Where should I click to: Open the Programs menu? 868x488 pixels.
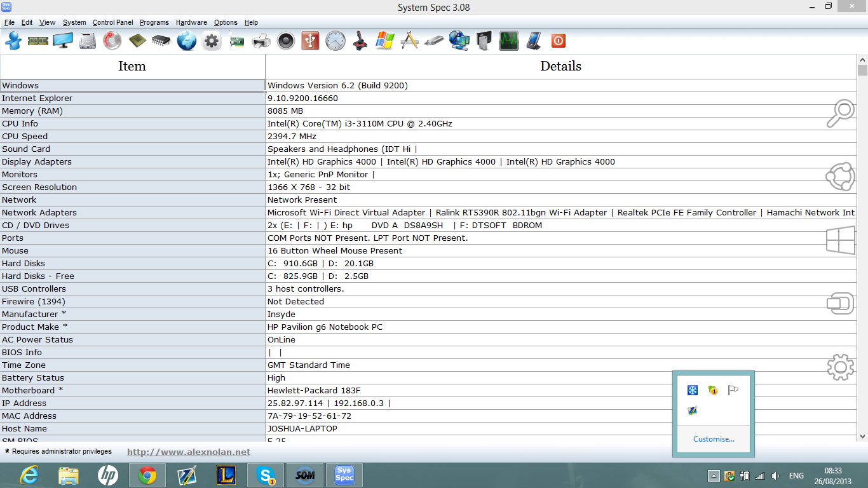[154, 22]
